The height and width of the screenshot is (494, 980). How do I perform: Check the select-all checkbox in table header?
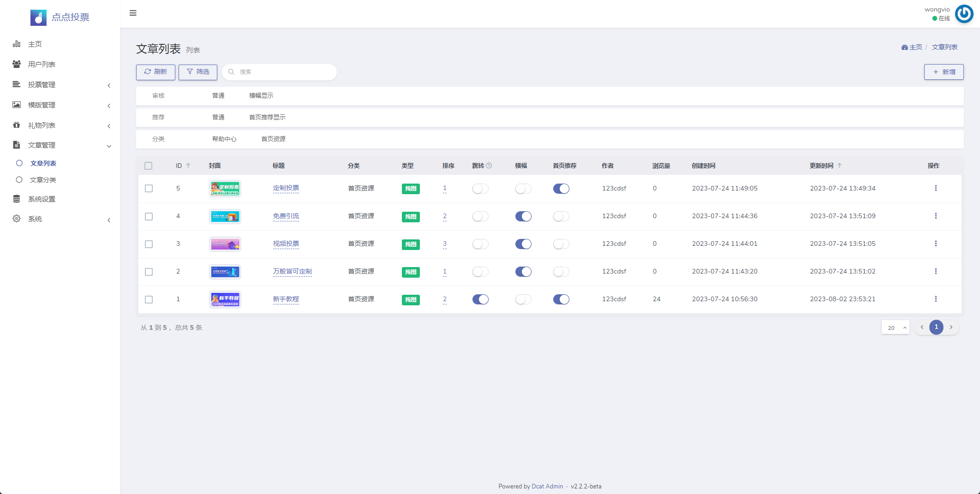click(x=148, y=166)
